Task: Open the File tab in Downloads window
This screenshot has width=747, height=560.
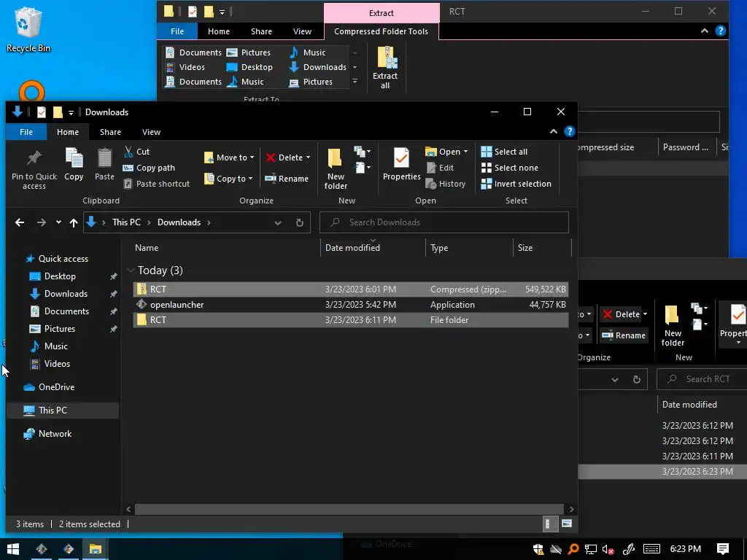Action: point(26,132)
